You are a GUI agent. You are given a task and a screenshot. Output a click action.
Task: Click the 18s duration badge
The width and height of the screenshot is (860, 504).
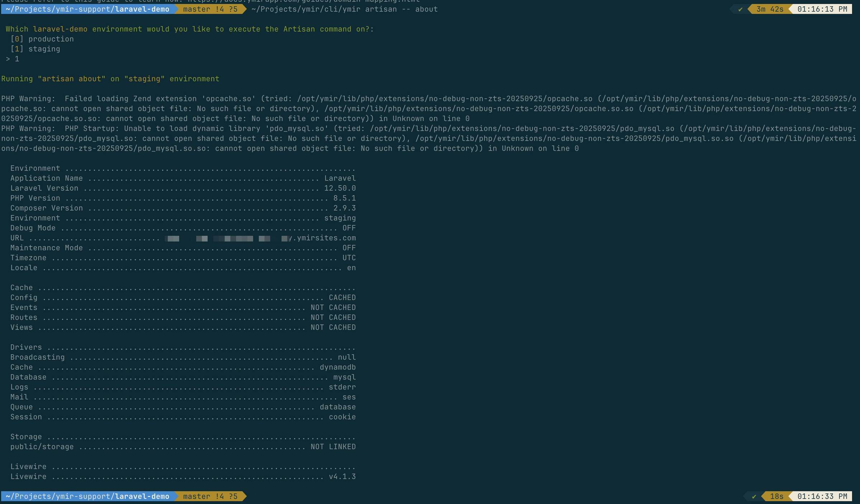(x=777, y=496)
